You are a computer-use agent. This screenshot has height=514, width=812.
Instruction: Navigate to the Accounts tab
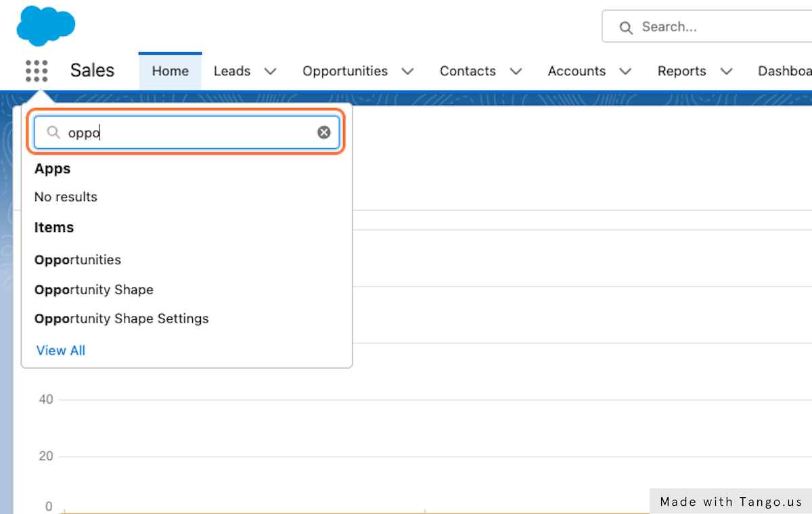577,71
